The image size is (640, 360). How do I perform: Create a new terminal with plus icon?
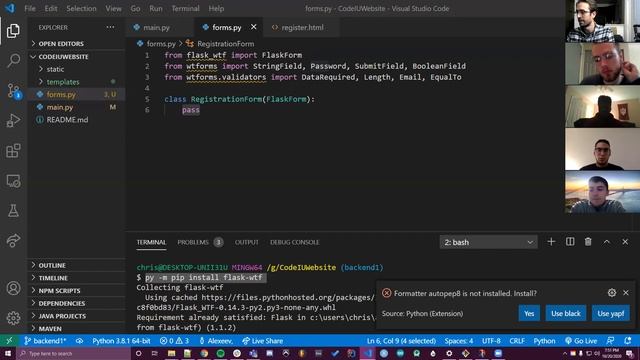[x=551, y=242]
